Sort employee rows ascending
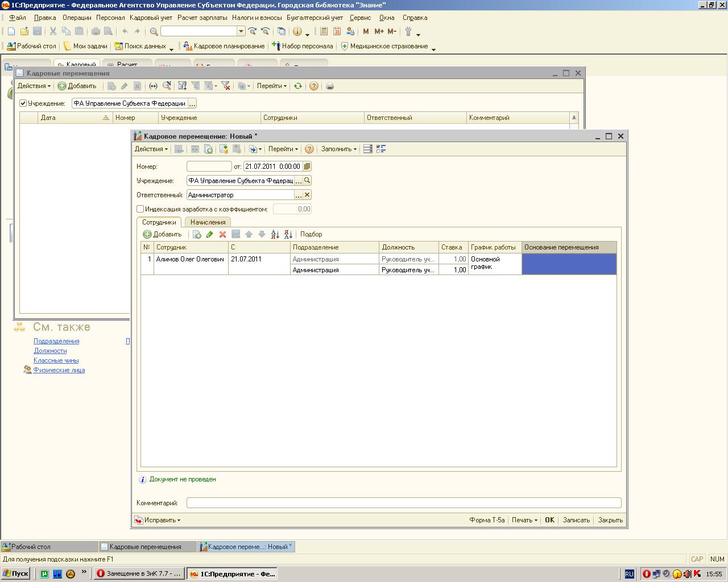 (275, 234)
